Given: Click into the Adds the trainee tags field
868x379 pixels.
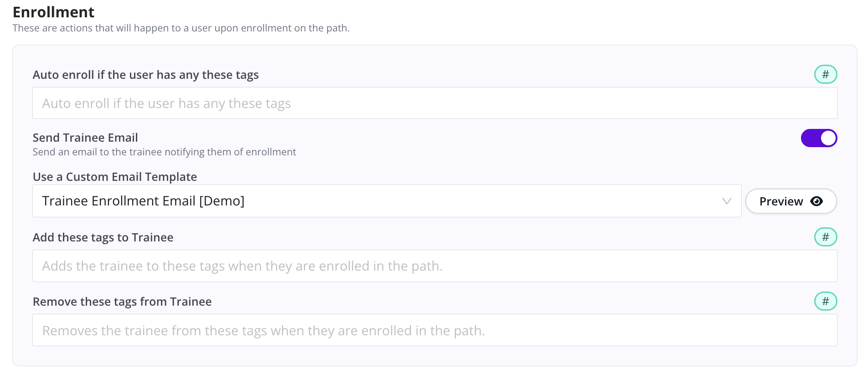Looking at the screenshot, I should tap(434, 266).
